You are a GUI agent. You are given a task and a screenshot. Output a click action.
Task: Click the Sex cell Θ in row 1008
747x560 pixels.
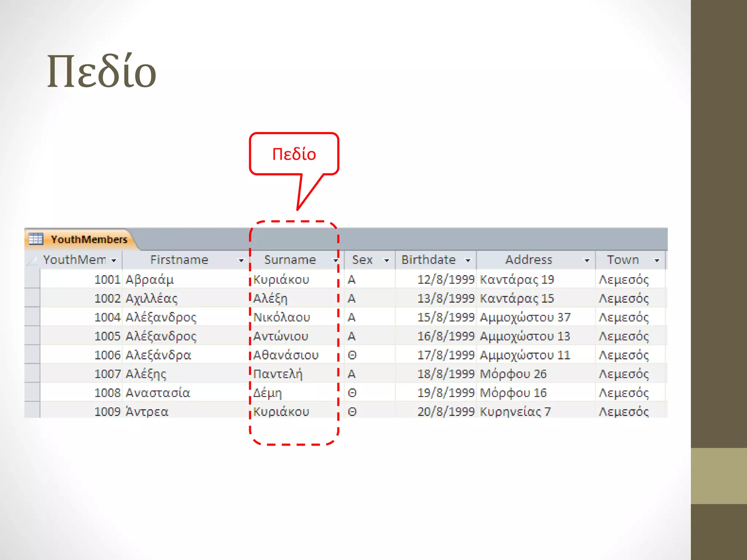(352, 393)
